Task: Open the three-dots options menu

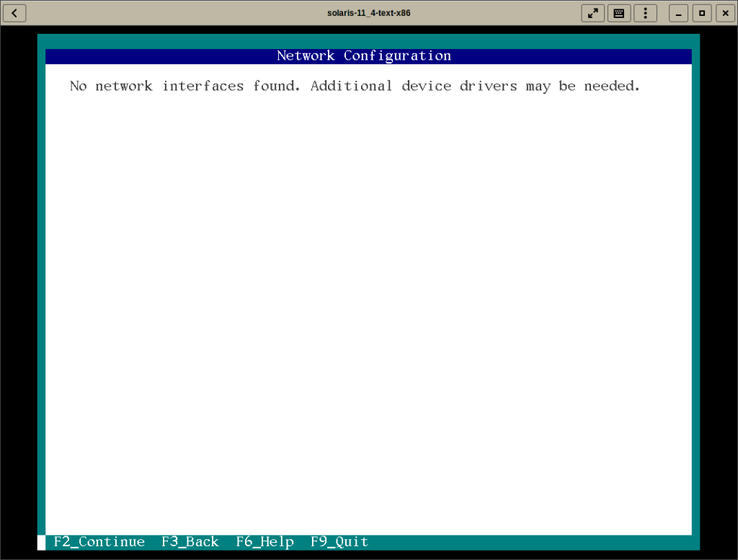Action: point(645,13)
